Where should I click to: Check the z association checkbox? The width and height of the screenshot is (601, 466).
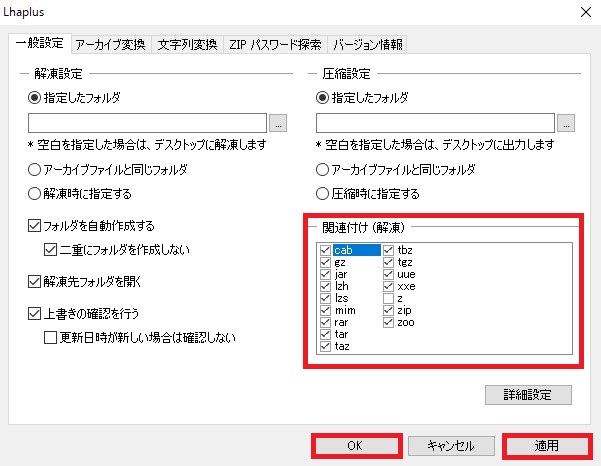(x=388, y=298)
